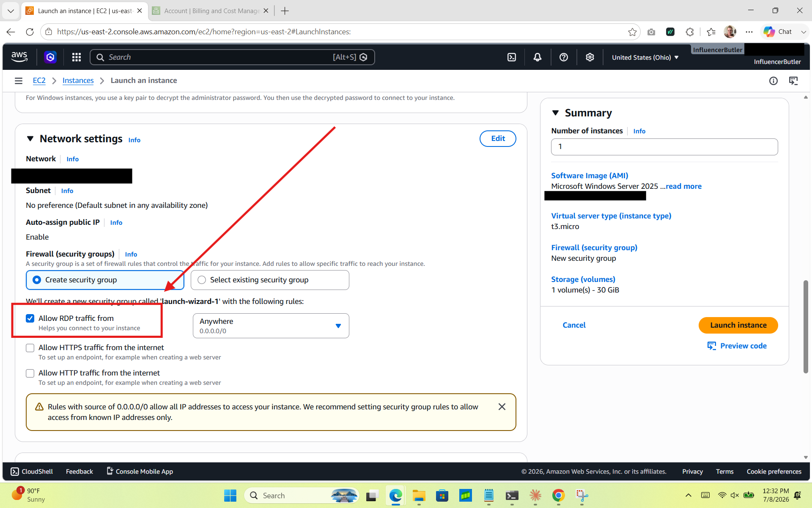Focus the AWS console Search box
812x508 pixels.
[x=232, y=57]
